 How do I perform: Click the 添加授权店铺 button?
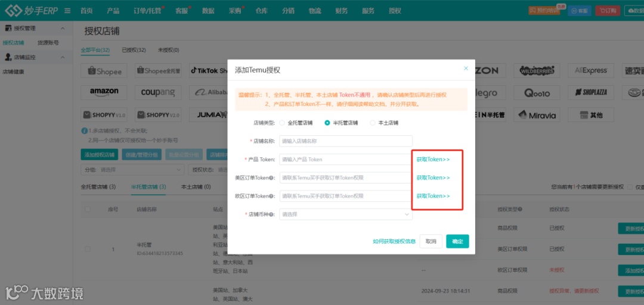100,154
